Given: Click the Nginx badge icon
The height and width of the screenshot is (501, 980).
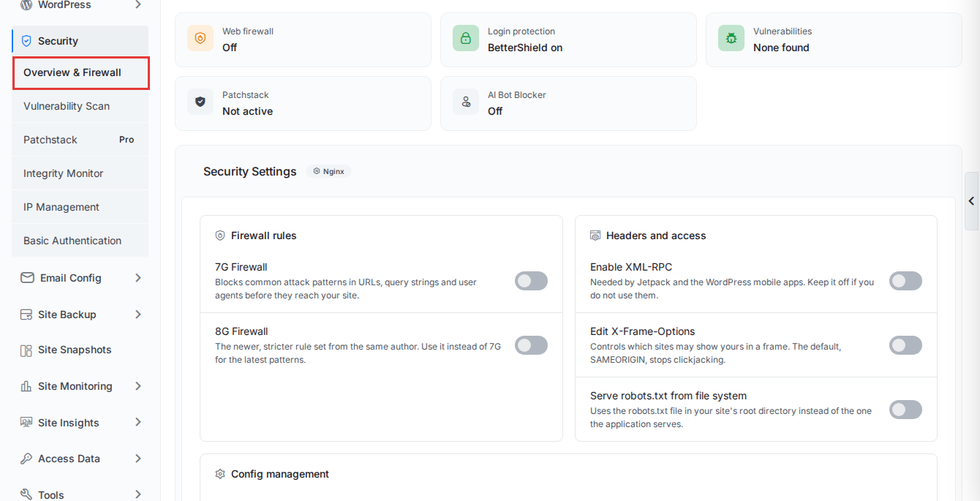Looking at the screenshot, I should (x=317, y=171).
